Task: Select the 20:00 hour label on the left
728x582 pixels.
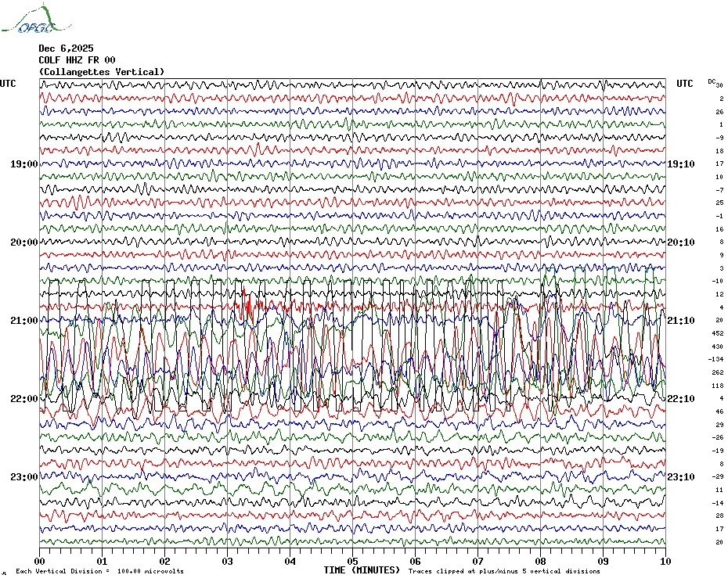Action: click(x=23, y=242)
